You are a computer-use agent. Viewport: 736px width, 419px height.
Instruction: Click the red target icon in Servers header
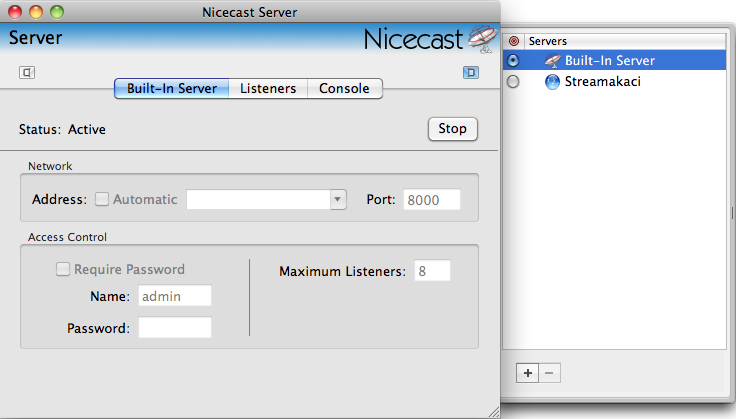[514, 41]
